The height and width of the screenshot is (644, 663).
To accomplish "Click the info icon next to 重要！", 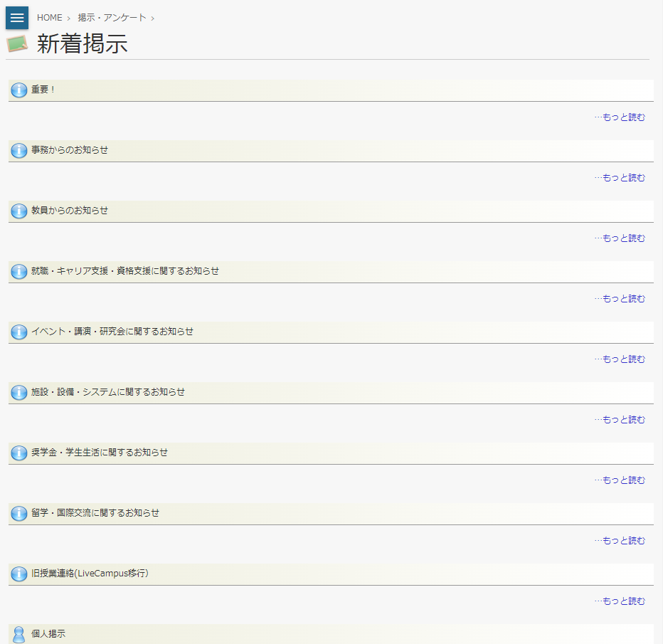I will click(x=19, y=90).
